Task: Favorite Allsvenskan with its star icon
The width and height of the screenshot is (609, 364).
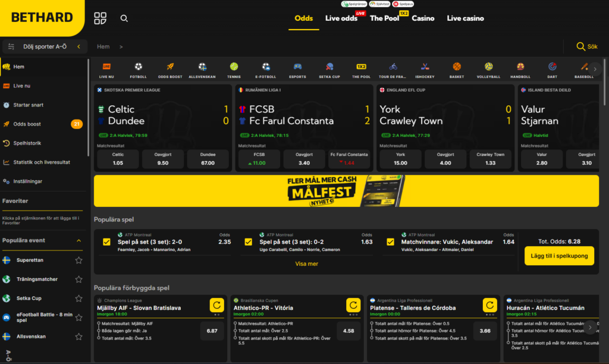Action: [79, 337]
